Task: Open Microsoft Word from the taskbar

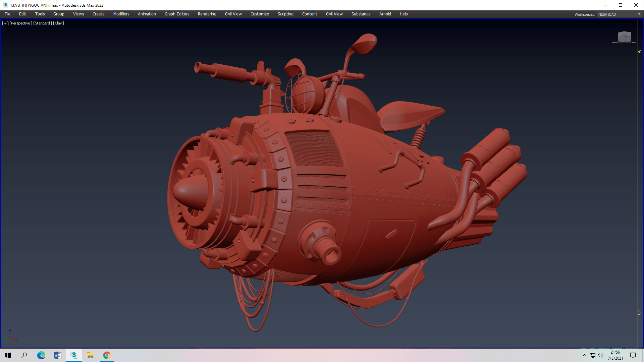Action: 58,355
